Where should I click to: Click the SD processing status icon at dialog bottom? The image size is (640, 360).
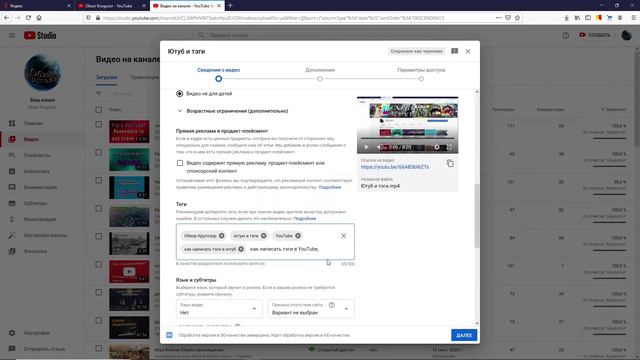tap(169, 335)
